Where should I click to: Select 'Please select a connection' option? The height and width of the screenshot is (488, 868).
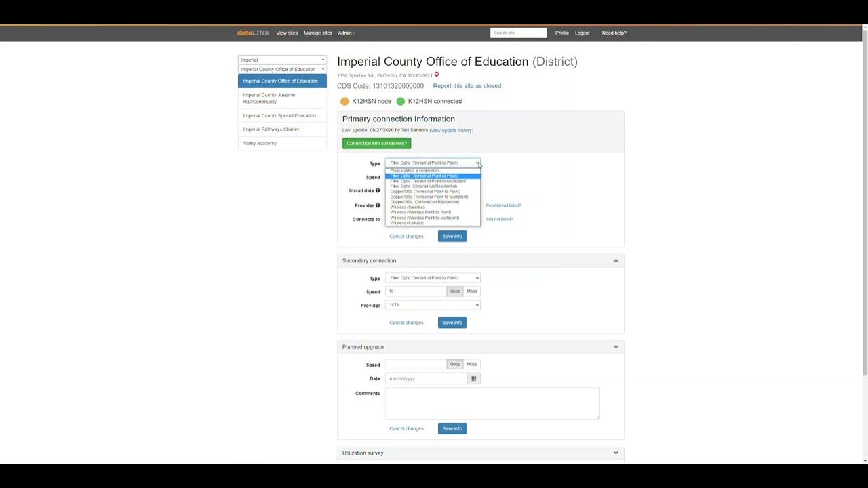pos(433,171)
